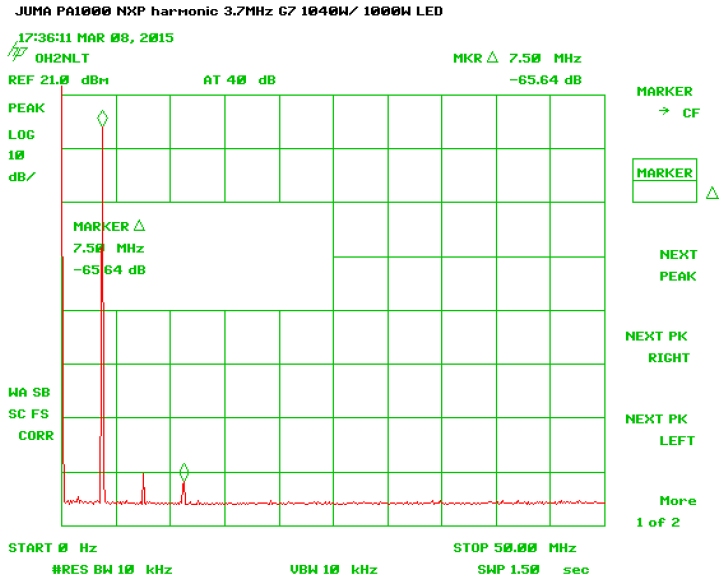Click the VBW 10 kHz readout
Viewport: 723px width, 584px height.
334,569
